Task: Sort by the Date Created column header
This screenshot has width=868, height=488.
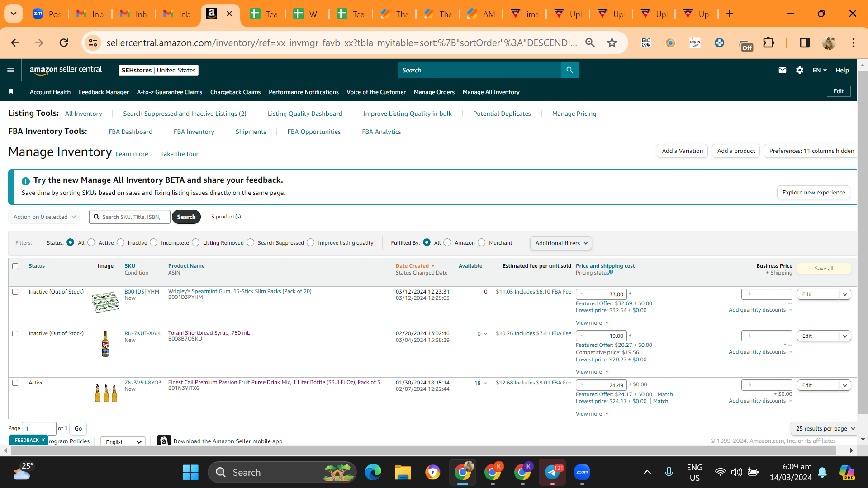Action: 415,266
